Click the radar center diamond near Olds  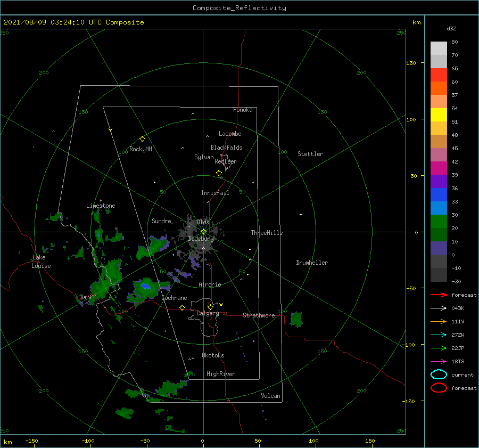pyautogui.click(x=203, y=232)
